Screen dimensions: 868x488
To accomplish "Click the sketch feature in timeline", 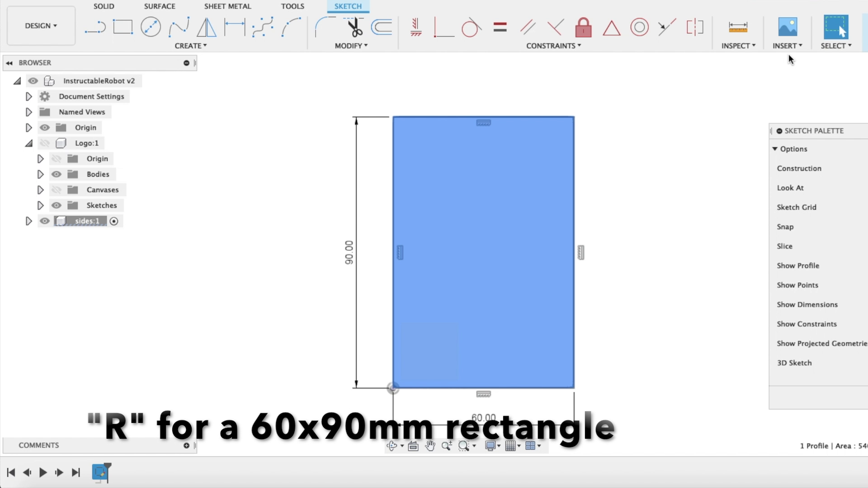I will [100, 472].
